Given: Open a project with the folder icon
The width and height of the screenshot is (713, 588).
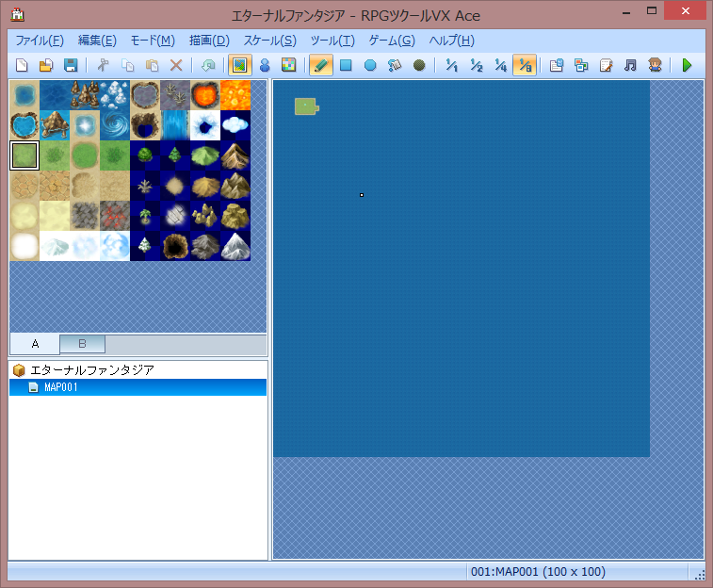Looking at the screenshot, I should 46,65.
